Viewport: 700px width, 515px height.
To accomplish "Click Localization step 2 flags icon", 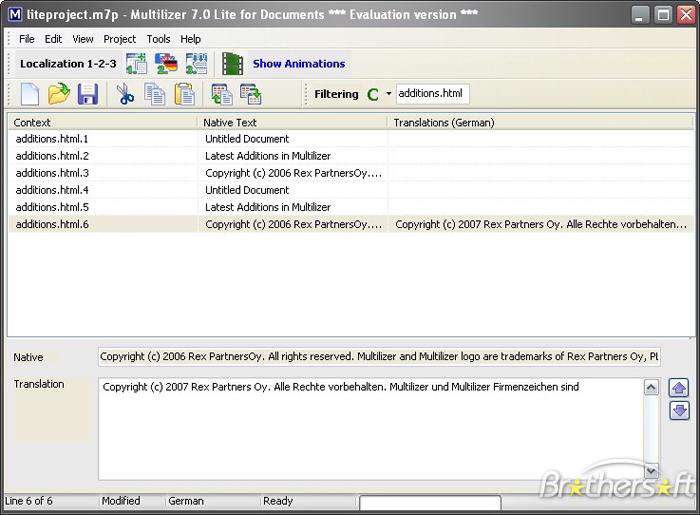I will (166, 63).
